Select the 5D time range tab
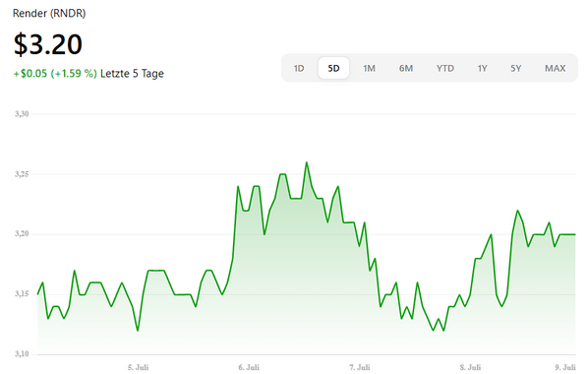The width and height of the screenshot is (588, 374). pos(333,68)
